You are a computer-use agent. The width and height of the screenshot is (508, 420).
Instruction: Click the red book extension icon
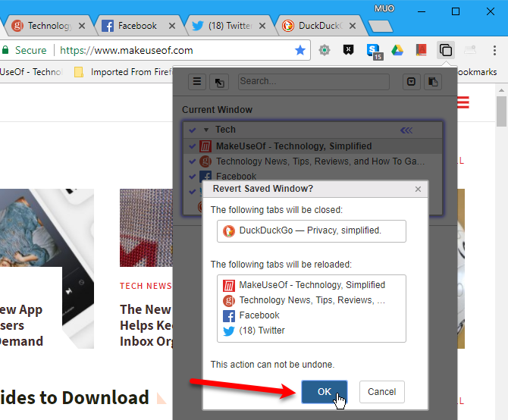[421, 51]
